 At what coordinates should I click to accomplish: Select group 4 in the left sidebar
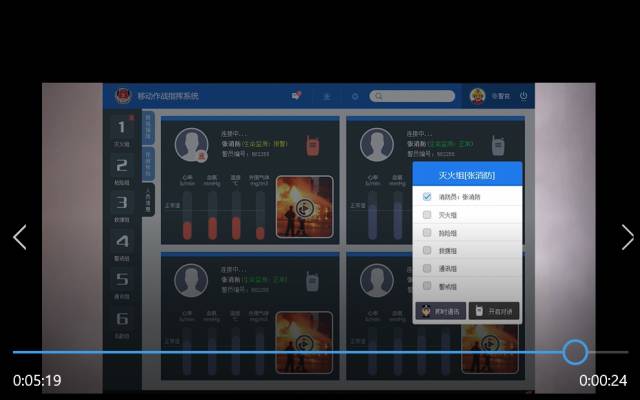point(121,243)
